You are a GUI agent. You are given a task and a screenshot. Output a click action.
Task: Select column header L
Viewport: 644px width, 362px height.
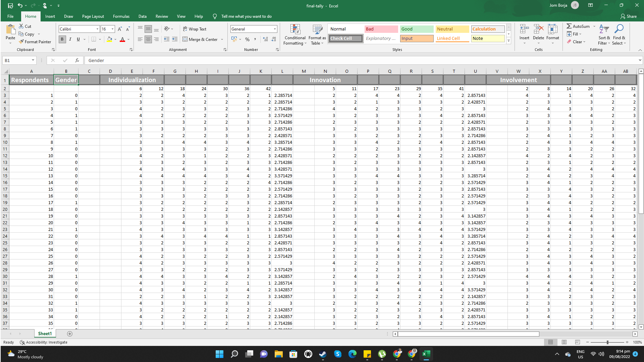(282, 71)
